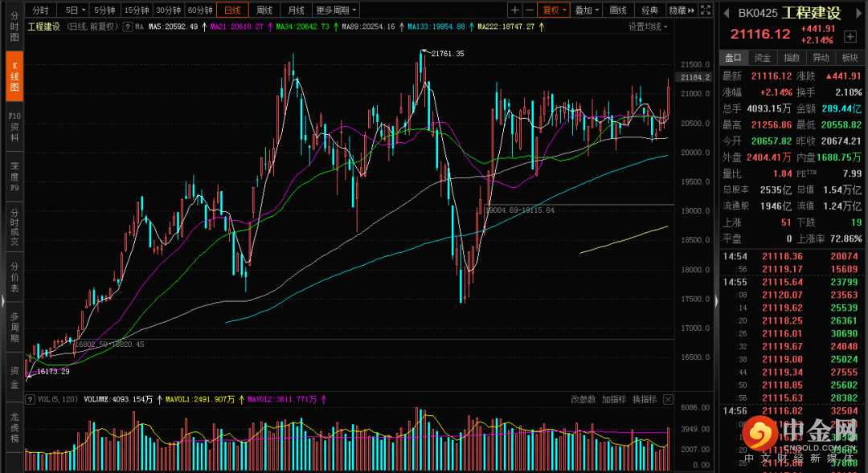
Task: Zoom in chart with plus button
Action: 515,10
